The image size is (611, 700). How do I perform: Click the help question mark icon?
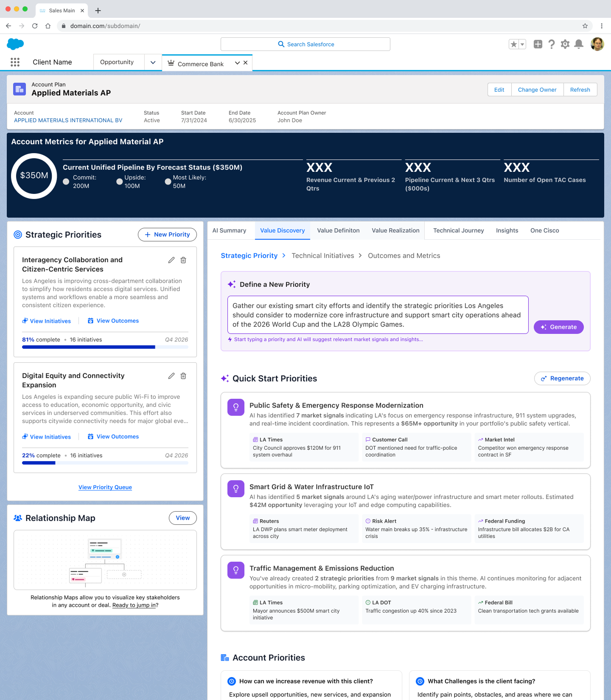coord(551,44)
